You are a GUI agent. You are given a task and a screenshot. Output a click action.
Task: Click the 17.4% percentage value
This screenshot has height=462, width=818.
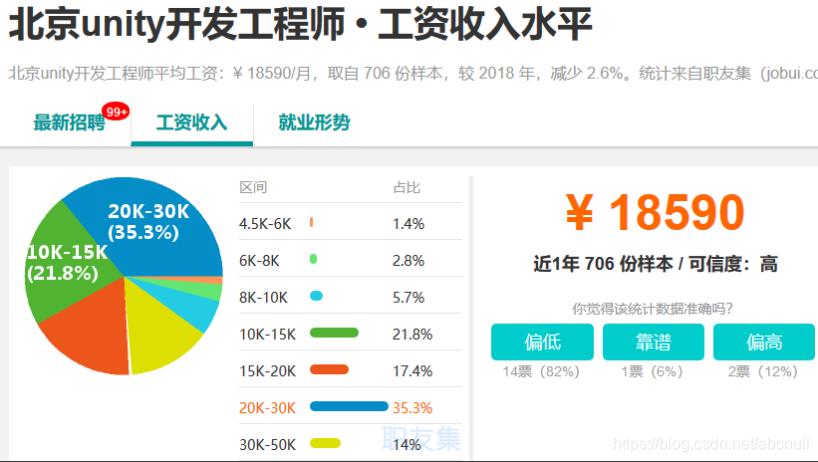(x=413, y=371)
